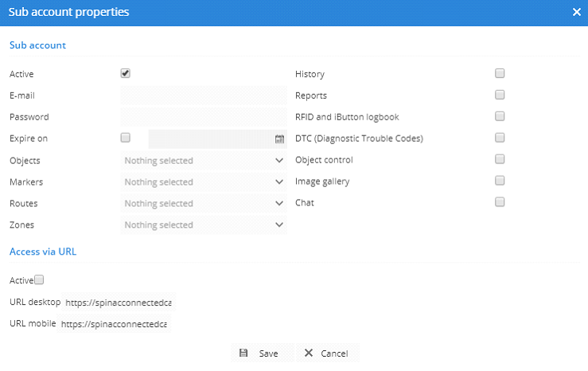Screen dimensions: 588x371
Task: Click the calendar icon beside Expire on
Action: click(279, 139)
